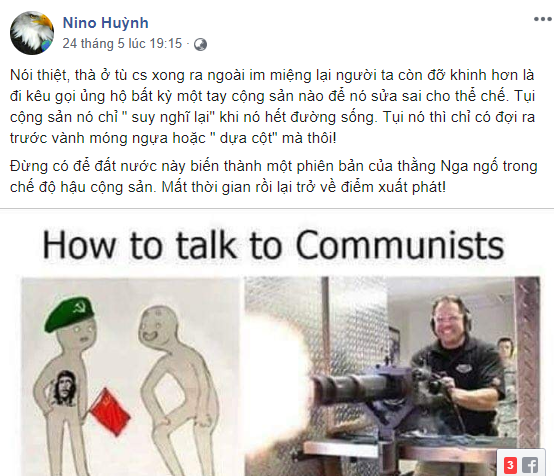Click the smiling man's headphones in the photo
Viewport: 554px width, 476px height.
451,316
